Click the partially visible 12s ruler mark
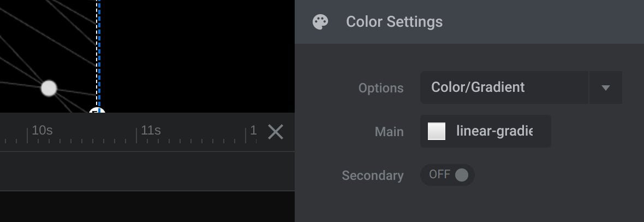Image resolution: width=644 pixels, height=222 pixels. point(253,131)
